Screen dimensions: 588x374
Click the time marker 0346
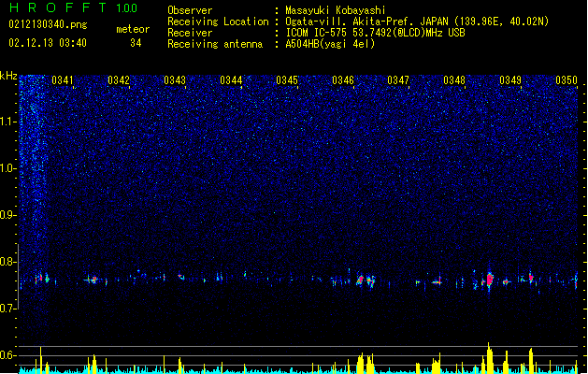point(343,80)
